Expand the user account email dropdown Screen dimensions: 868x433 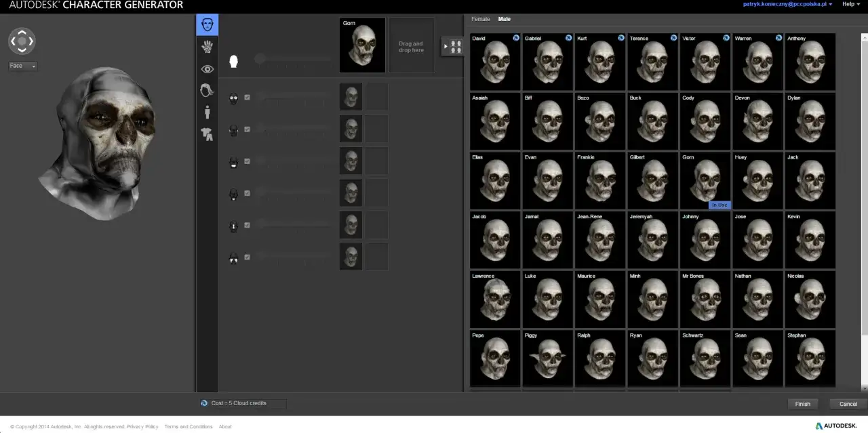click(x=788, y=4)
